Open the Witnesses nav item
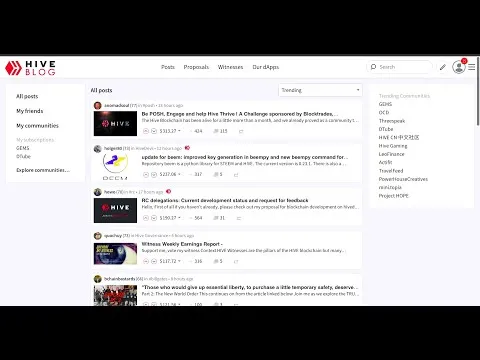The width and height of the screenshot is (480, 360). [230, 67]
